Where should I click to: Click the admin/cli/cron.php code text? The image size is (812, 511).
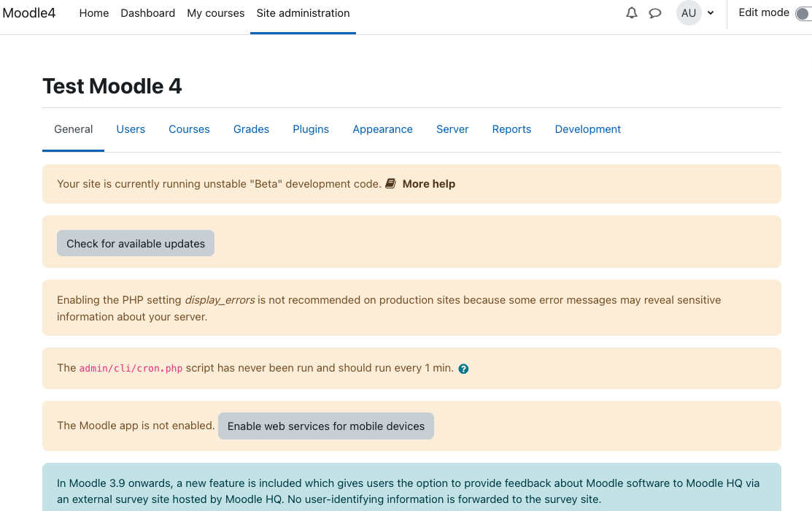pos(131,369)
